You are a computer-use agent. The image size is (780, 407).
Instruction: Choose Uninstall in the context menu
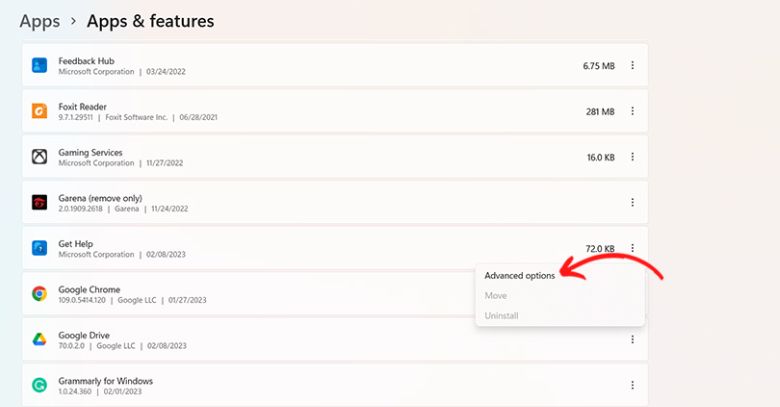pos(501,316)
